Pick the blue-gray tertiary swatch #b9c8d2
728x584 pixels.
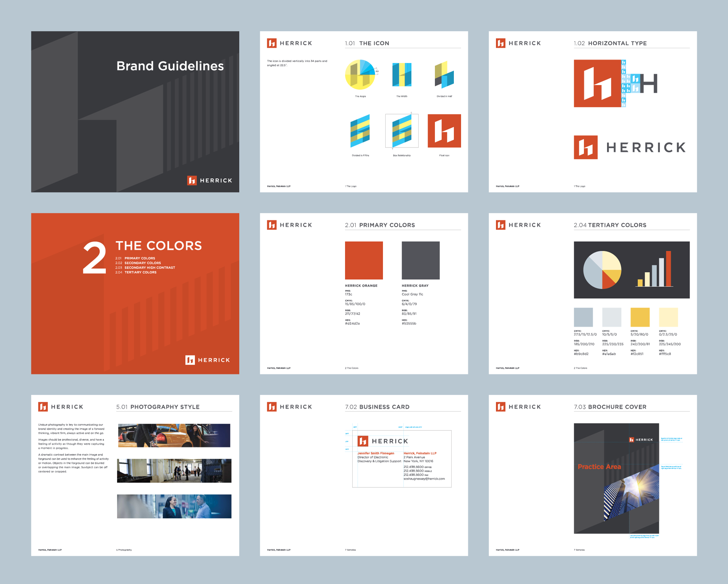pyautogui.click(x=583, y=317)
